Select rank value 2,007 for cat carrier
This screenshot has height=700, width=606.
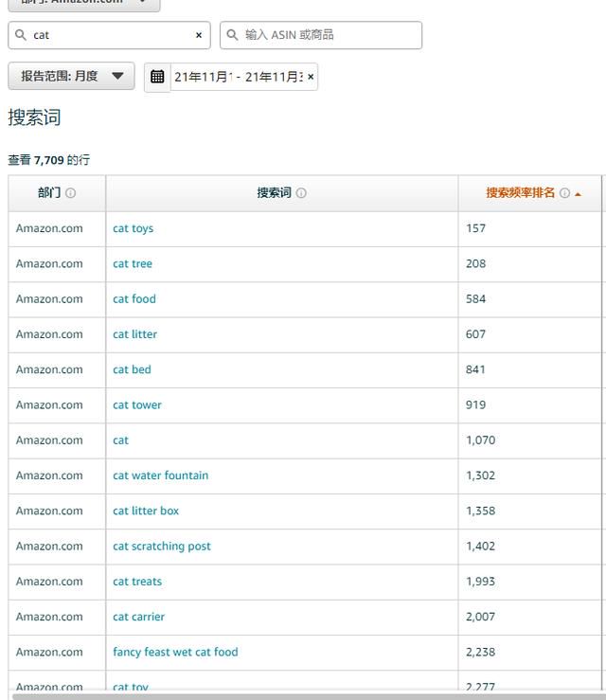click(481, 617)
